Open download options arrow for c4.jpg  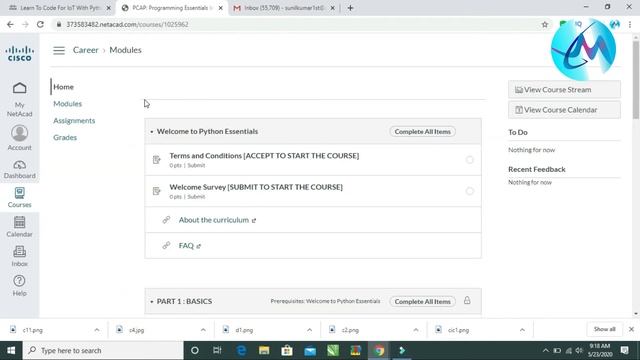tap(203, 330)
